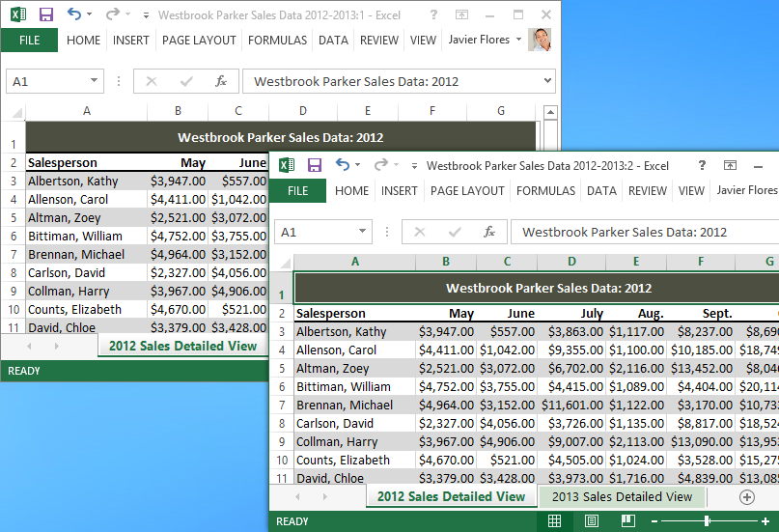Expand formula bar in back window

[x=547, y=80]
